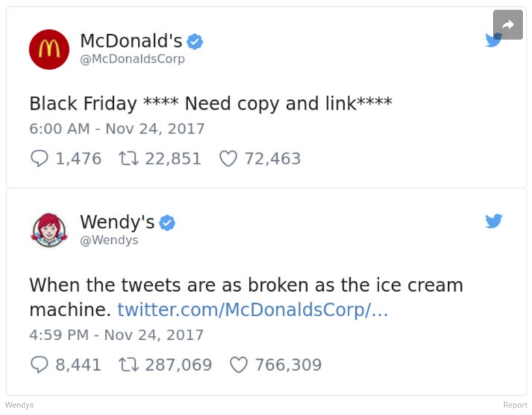This screenshot has width=532, height=415.
Task: Click reply icon on McDonald's tweet
Action: [x=40, y=159]
